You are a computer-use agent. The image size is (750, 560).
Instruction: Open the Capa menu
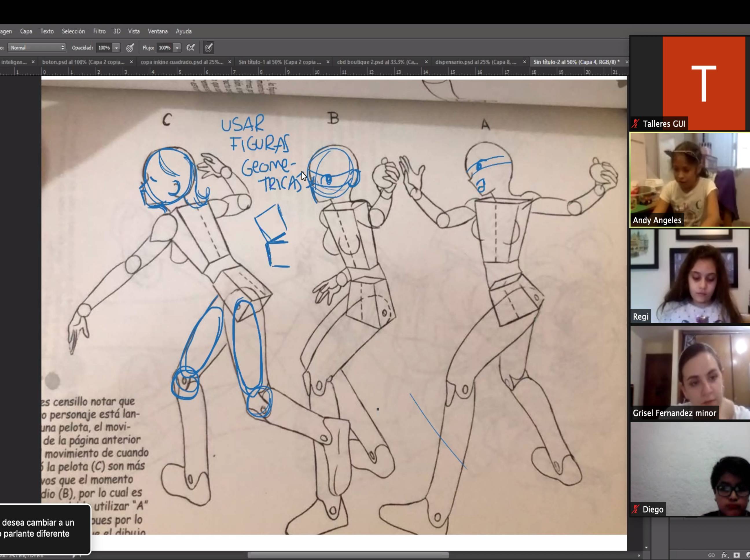click(x=26, y=31)
